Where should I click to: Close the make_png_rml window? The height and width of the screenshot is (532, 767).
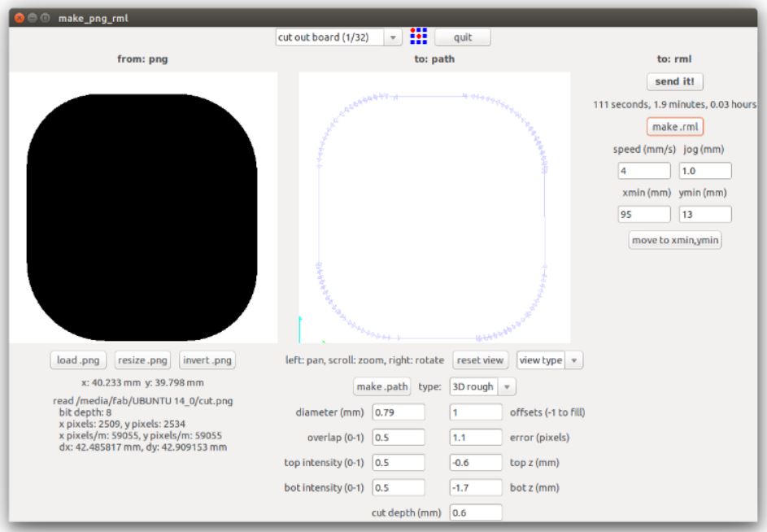tap(19, 18)
